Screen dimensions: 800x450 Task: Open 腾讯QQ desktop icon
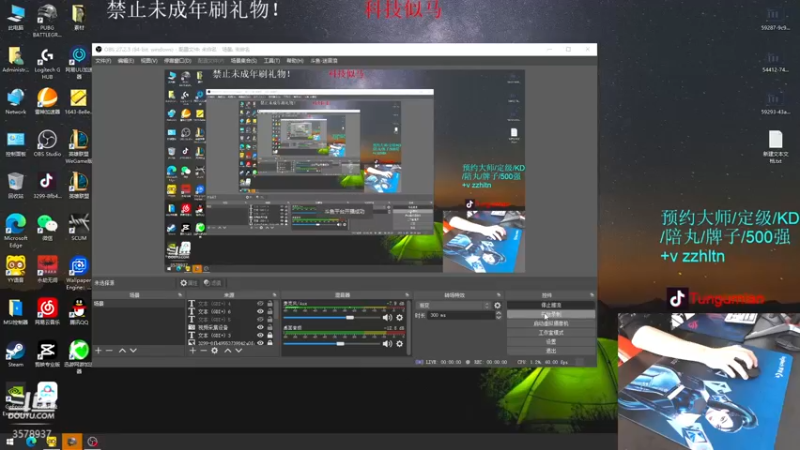coord(79,312)
